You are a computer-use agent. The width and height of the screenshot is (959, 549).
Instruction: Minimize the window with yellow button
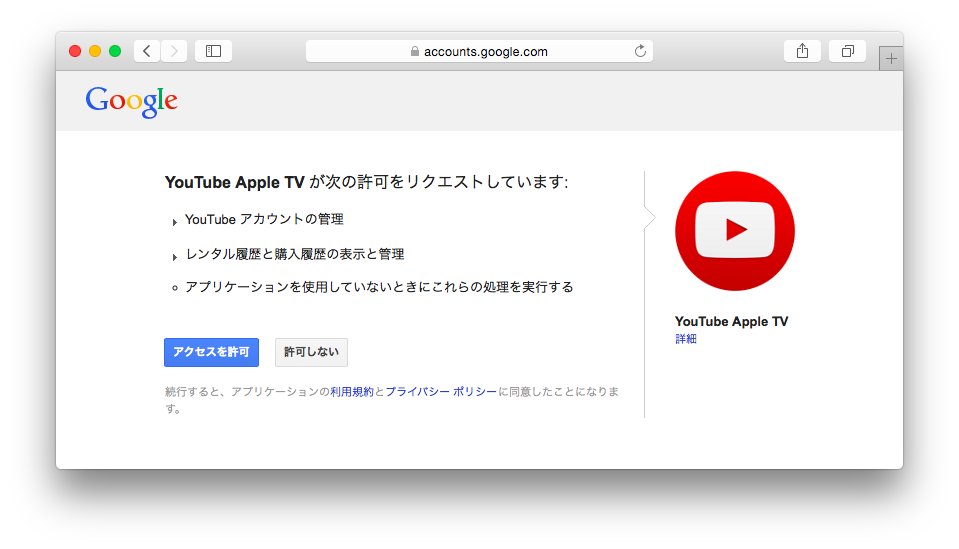[x=95, y=51]
